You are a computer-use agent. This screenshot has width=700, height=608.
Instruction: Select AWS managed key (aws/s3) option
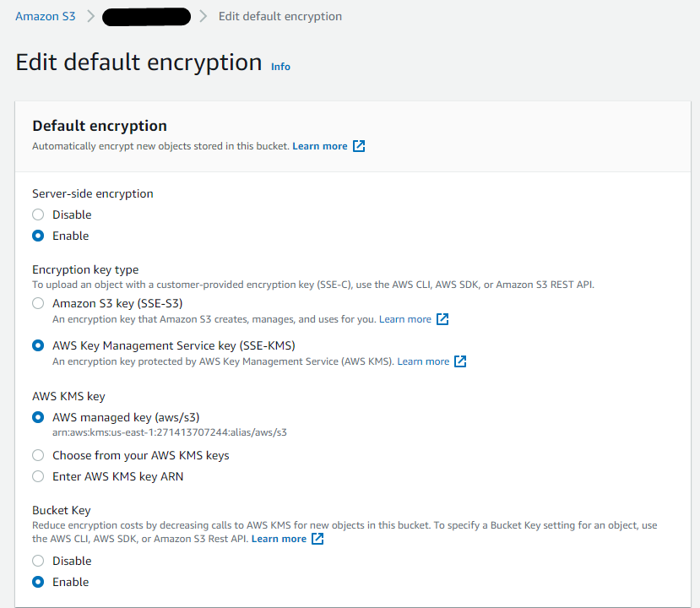tap(38, 417)
